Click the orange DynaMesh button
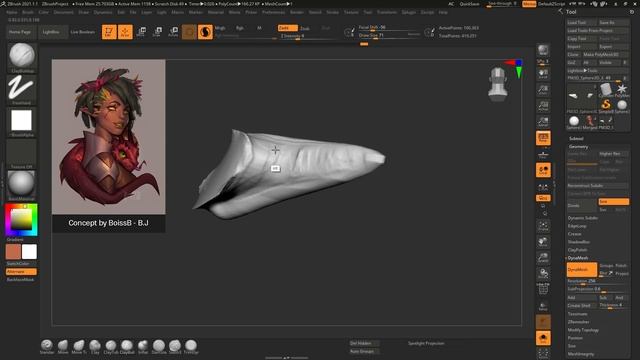Viewport: 640px width, 360px height. (582, 270)
